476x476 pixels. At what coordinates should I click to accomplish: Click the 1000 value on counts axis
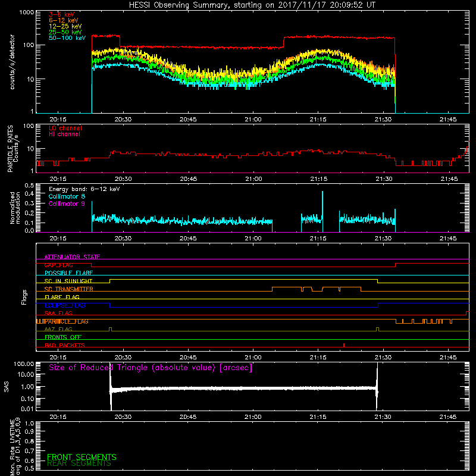click(26, 12)
